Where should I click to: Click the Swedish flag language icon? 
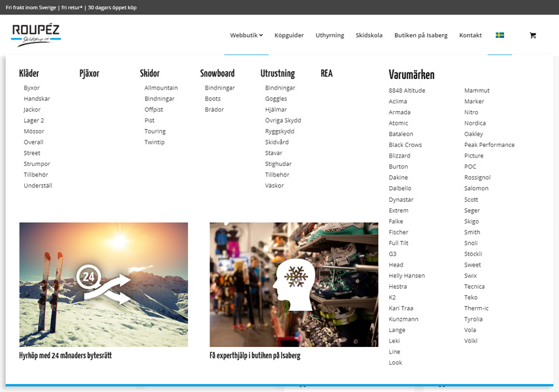click(x=500, y=35)
